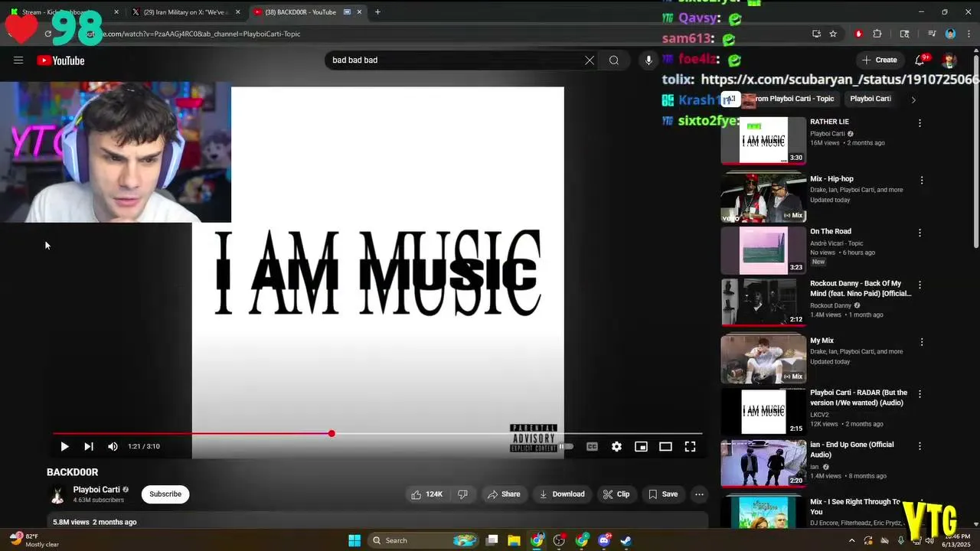The width and height of the screenshot is (980, 551).
Task: Toggle closed captions in the player
Action: [x=592, y=446]
